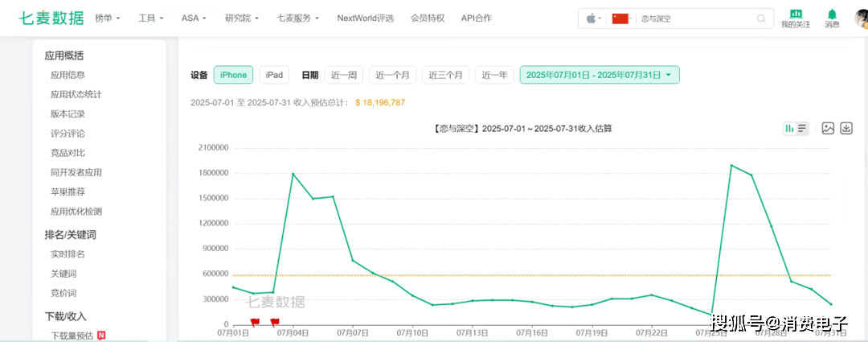This screenshot has height=342, width=868.
Task: Expand the 七麦服务 menu
Action: point(298,19)
